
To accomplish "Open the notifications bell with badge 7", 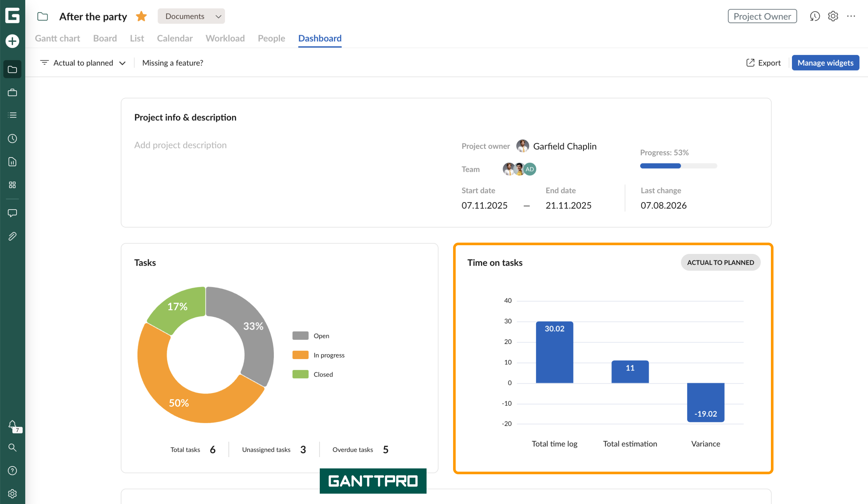I will pos(14,426).
